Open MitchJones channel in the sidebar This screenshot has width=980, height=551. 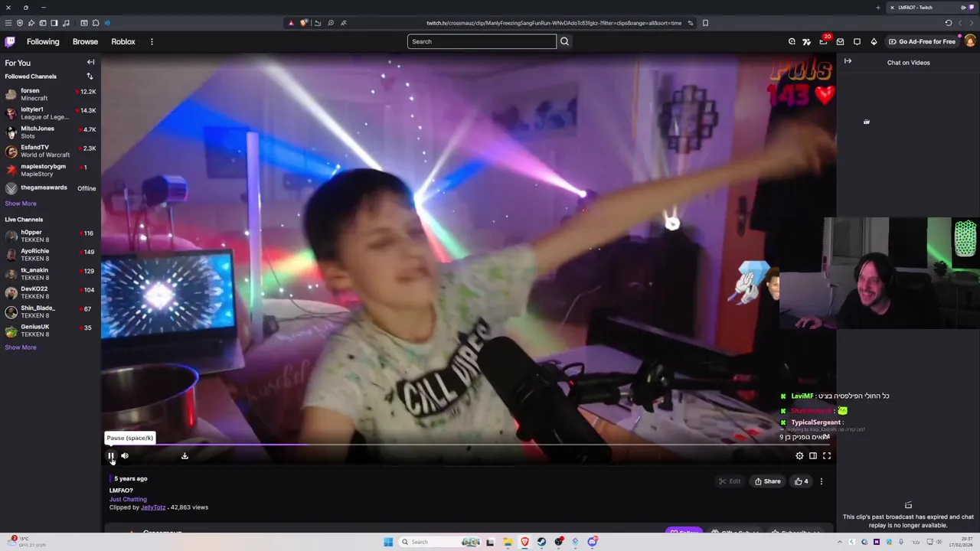click(x=50, y=132)
